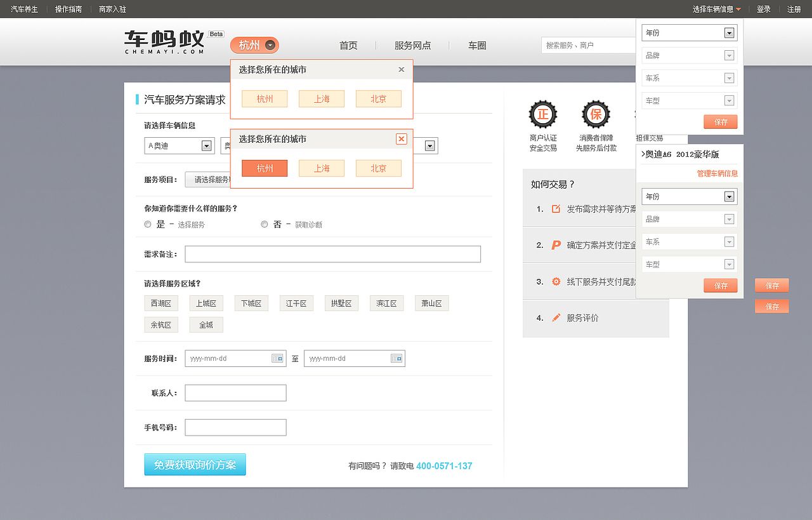Click the gear icon for 线下服务
The height and width of the screenshot is (520, 812).
pyautogui.click(x=556, y=281)
